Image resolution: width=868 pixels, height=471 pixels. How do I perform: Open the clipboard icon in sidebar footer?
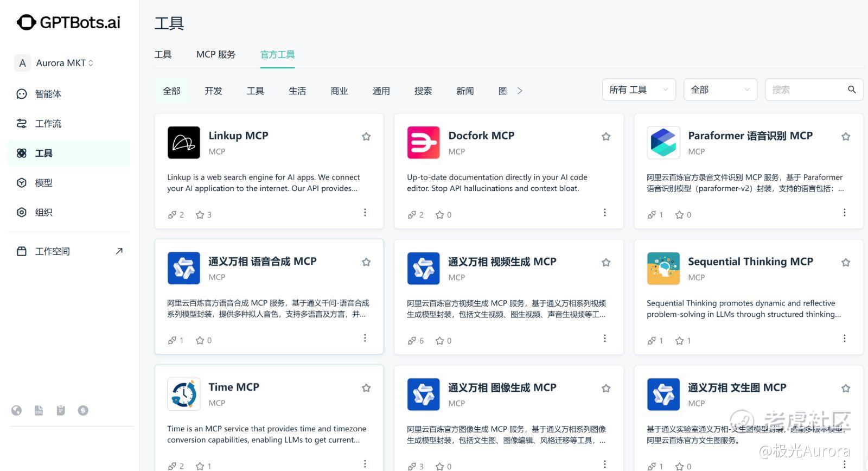point(61,410)
